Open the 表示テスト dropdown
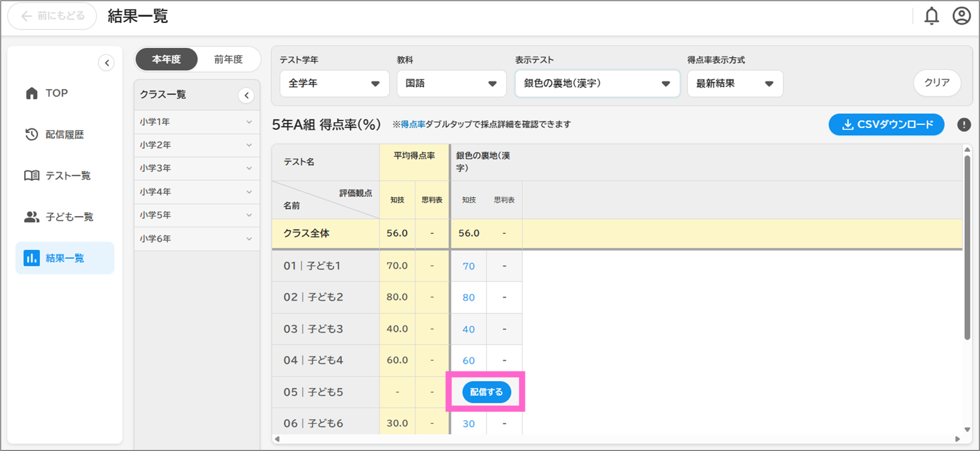 coord(597,84)
